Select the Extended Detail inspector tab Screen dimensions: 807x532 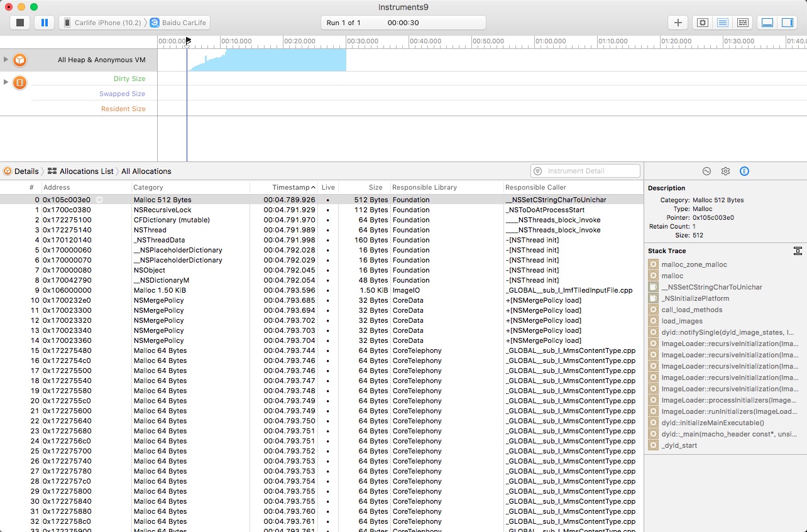744,171
